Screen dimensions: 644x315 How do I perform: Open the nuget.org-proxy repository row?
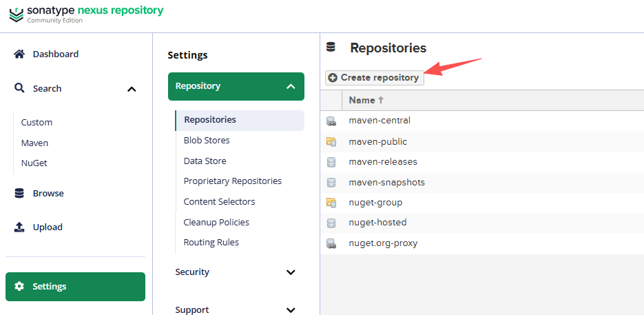pyautogui.click(x=482, y=243)
